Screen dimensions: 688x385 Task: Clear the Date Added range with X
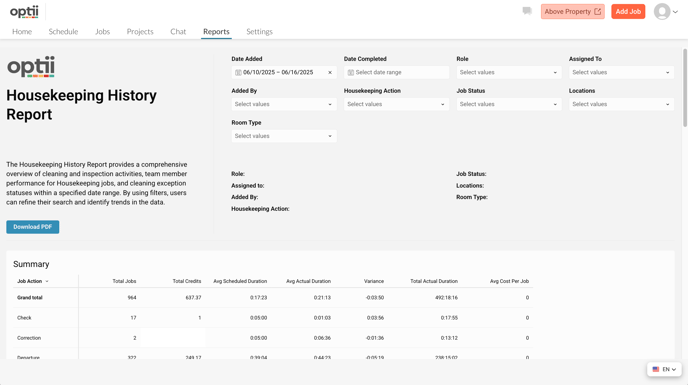tap(330, 72)
